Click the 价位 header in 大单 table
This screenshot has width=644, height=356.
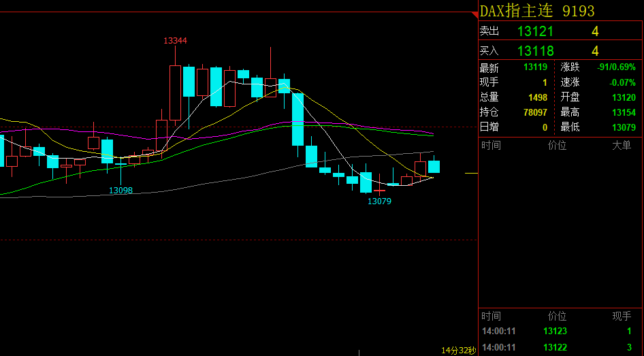tap(557, 145)
